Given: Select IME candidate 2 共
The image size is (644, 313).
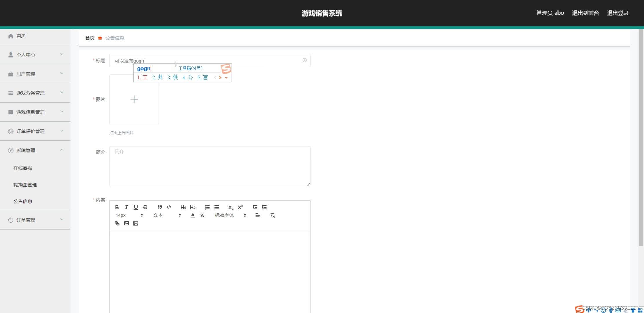Looking at the screenshot, I should 158,77.
